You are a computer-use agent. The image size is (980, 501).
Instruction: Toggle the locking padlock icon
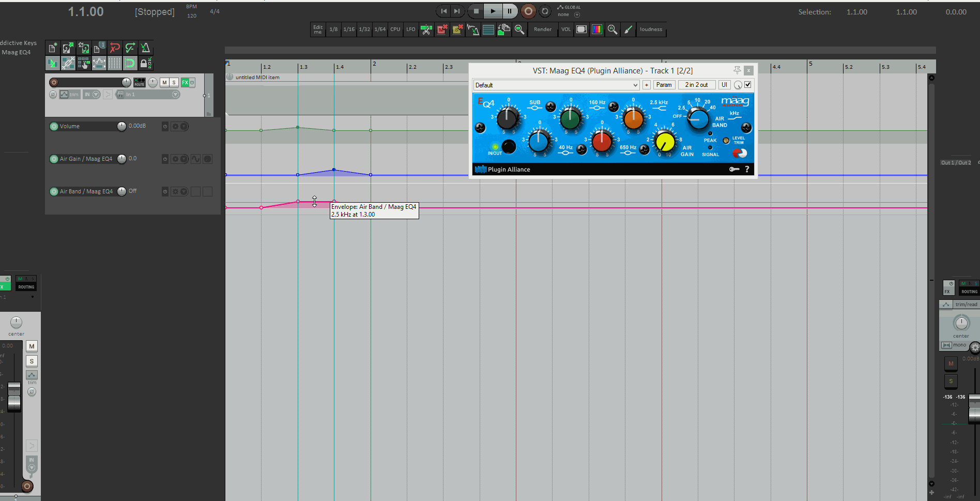click(145, 64)
